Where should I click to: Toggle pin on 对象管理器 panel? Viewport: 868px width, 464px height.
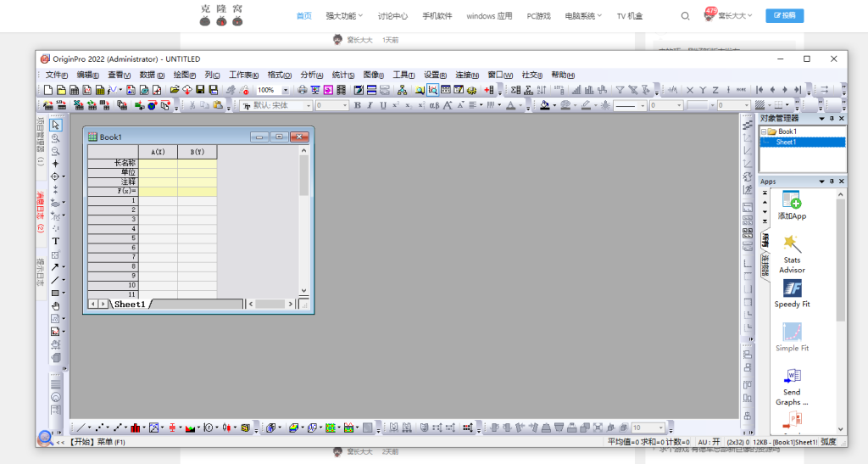point(832,119)
